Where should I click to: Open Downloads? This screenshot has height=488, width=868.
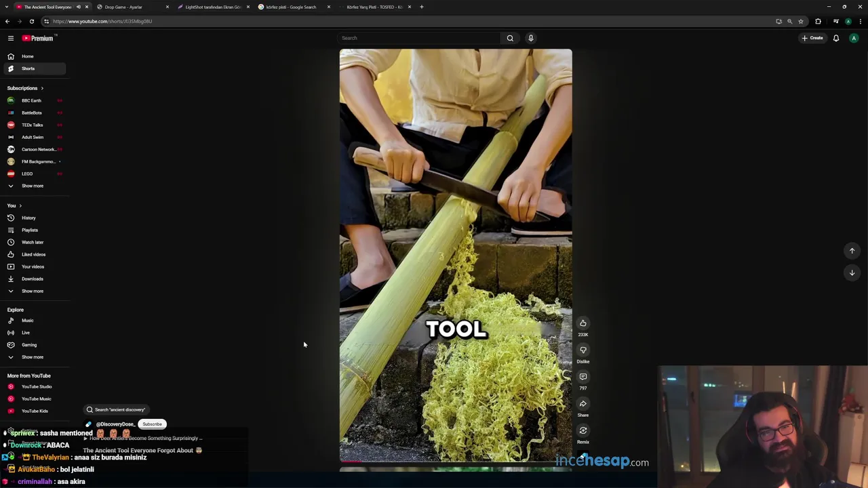[x=33, y=279]
